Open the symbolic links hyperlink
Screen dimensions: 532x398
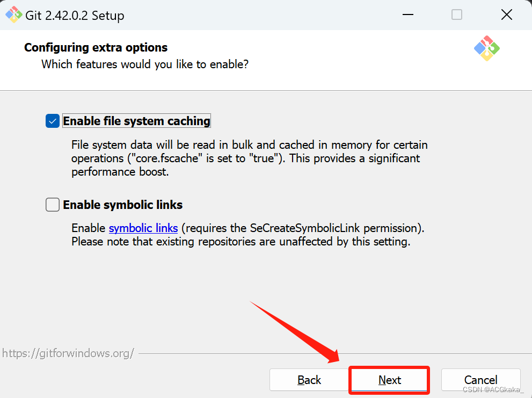click(x=143, y=228)
